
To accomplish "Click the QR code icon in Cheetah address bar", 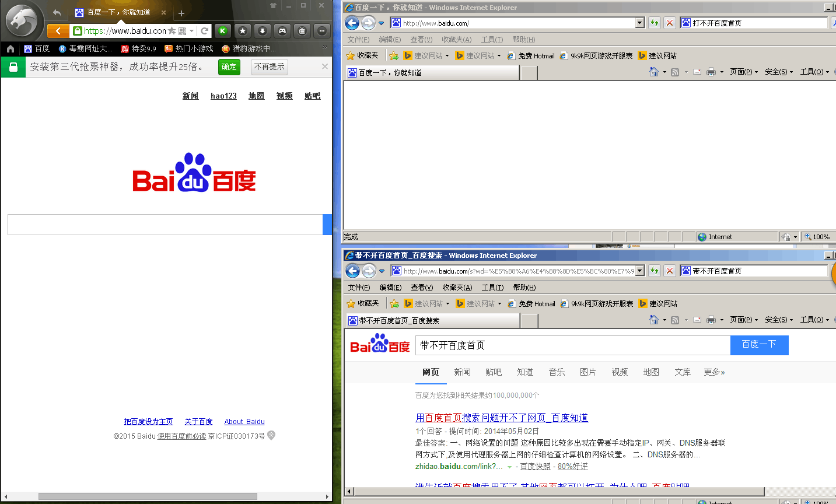I will click(x=182, y=31).
